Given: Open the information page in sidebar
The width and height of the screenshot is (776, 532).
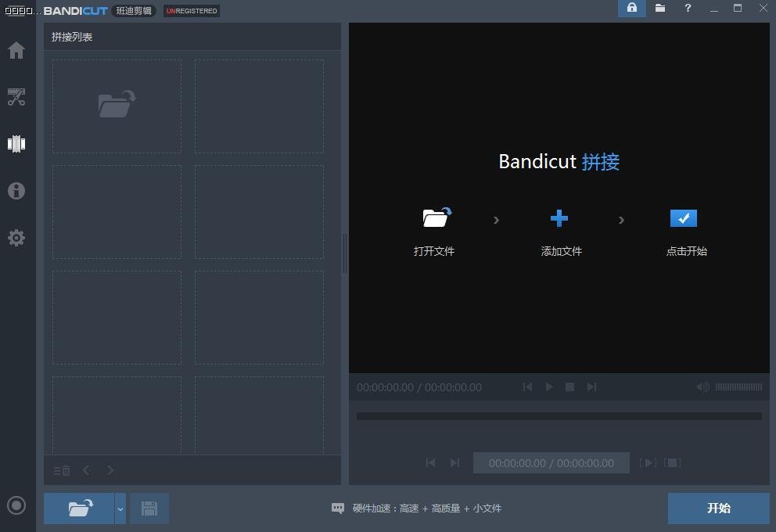Looking at the screenshot, I should tap(16, 191).
